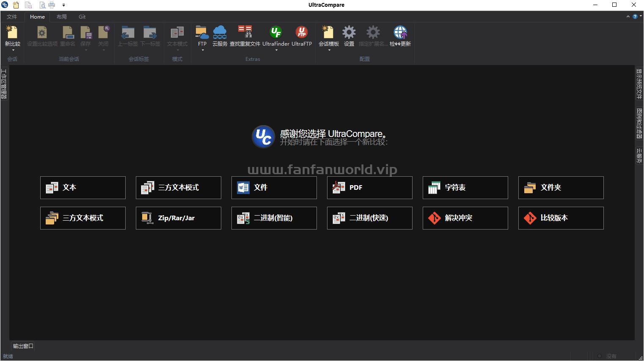Launch the resolve conflicts (解决冲突) Git tool
The width and height of the screenshot is (644, 361).
coord(465,218)
